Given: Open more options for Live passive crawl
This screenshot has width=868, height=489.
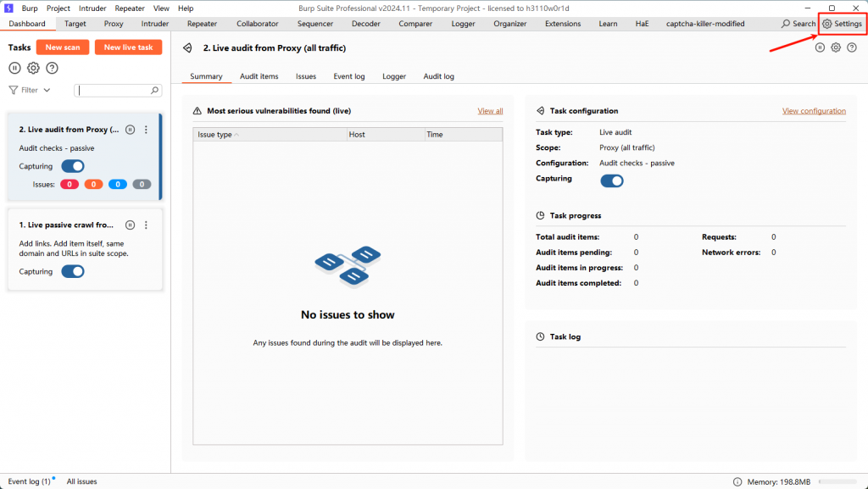Looking at the screenshot, I should [146, 225].
